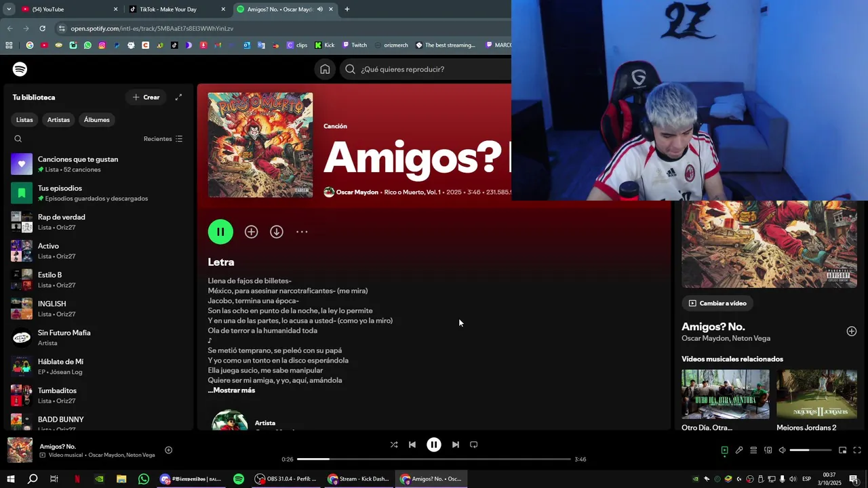868x488 pixels.
Task: Open lyrics with the microphone icon
Action: 739,450
